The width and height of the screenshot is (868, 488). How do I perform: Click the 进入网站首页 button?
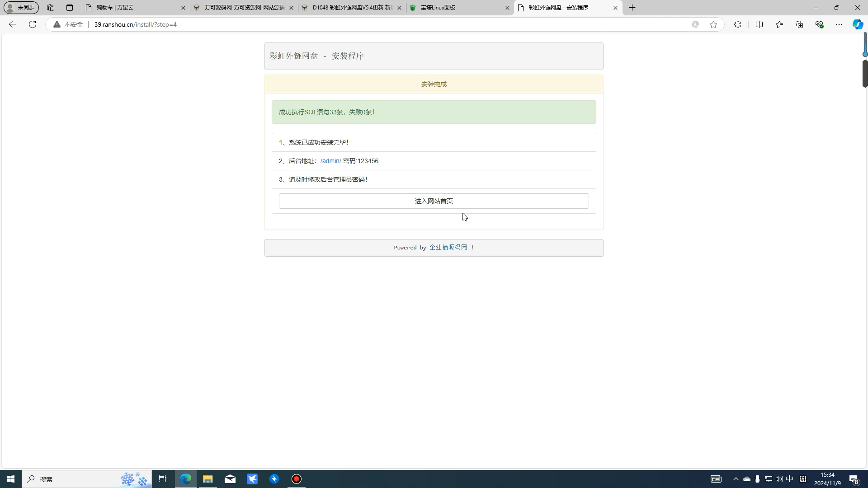point(434,201)
